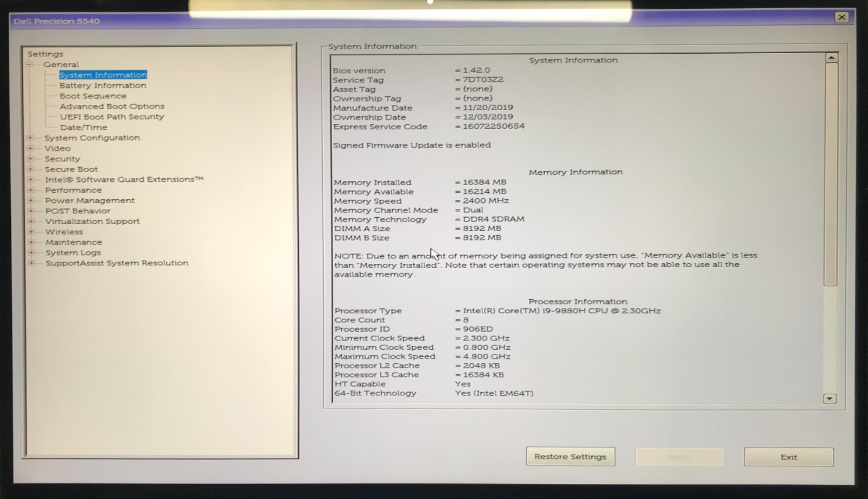Expand the Performance node
Image resolution: width=868 pixels, height=499 pixels.
click(31, 190)
